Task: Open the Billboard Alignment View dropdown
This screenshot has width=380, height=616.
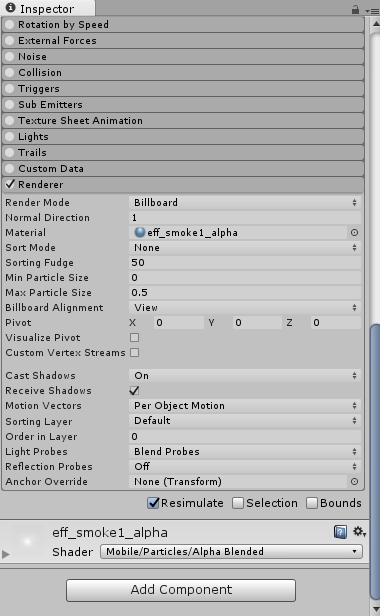Action: click(244, 308)
